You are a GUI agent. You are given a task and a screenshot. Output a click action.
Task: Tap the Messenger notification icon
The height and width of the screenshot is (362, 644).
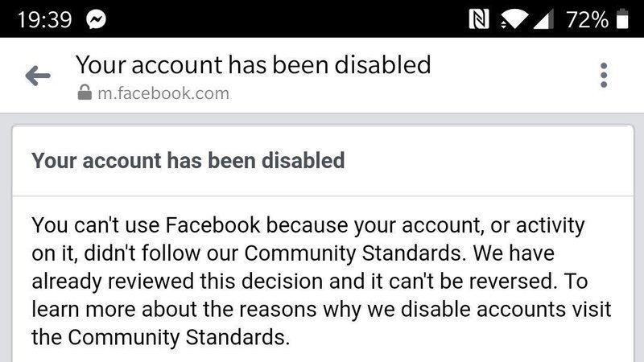click(96, 19)
